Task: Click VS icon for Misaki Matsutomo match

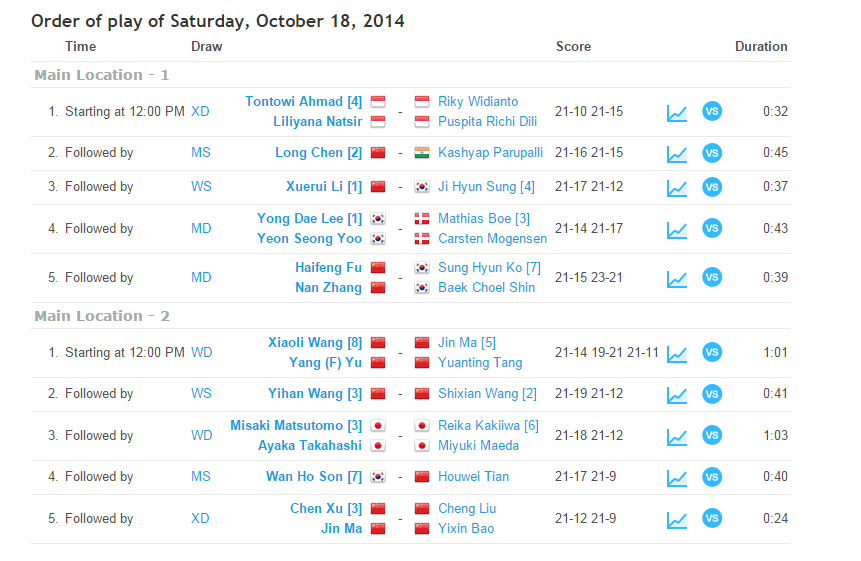Action: (x=712, y=436)
